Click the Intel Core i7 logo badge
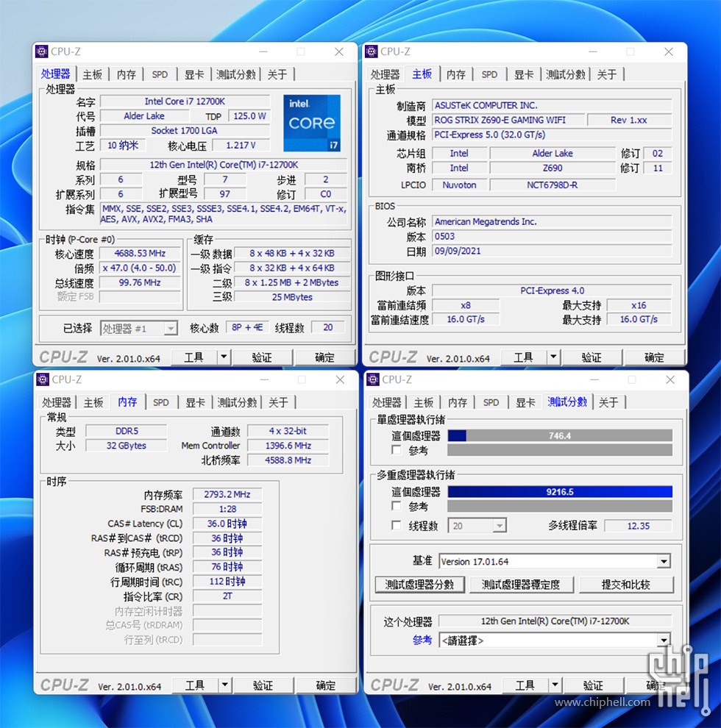Image resolution: width=721 pixels, height=728 pixels. pyautogui.click(x=312, y=123)
